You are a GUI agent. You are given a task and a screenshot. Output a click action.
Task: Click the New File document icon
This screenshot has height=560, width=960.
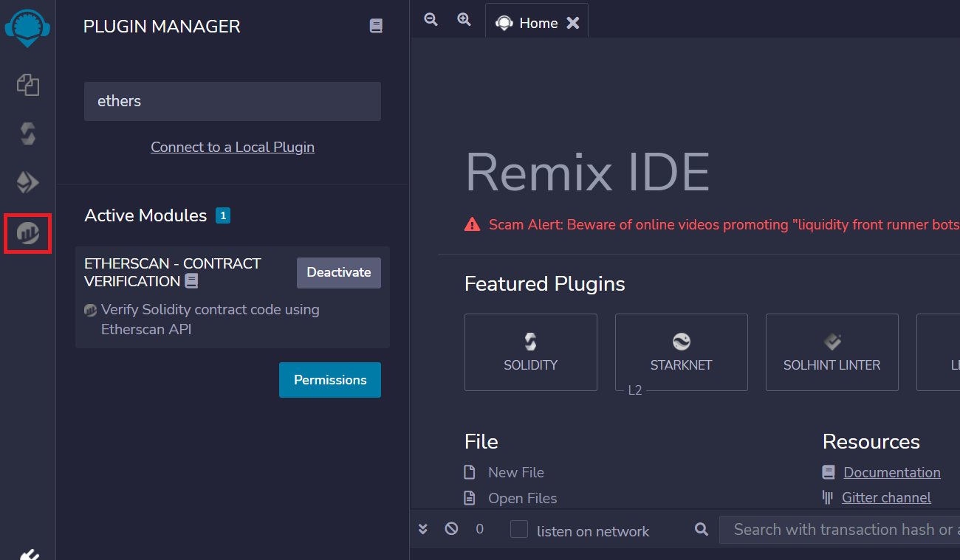(469, 472)
